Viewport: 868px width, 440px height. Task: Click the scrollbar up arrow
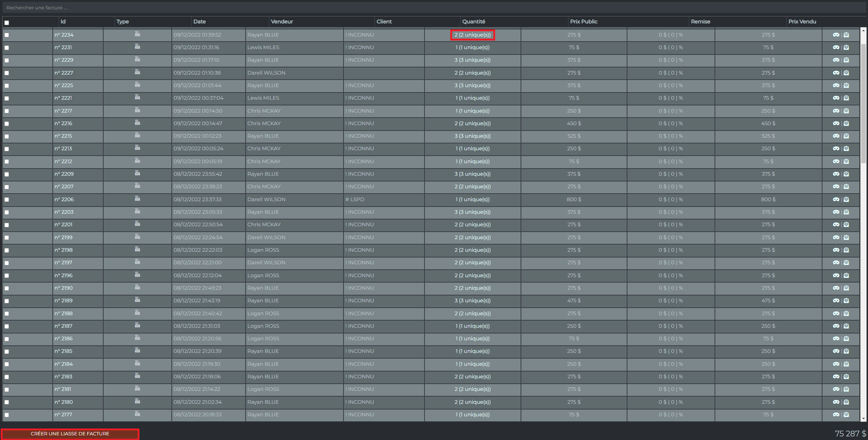[863, 30]
